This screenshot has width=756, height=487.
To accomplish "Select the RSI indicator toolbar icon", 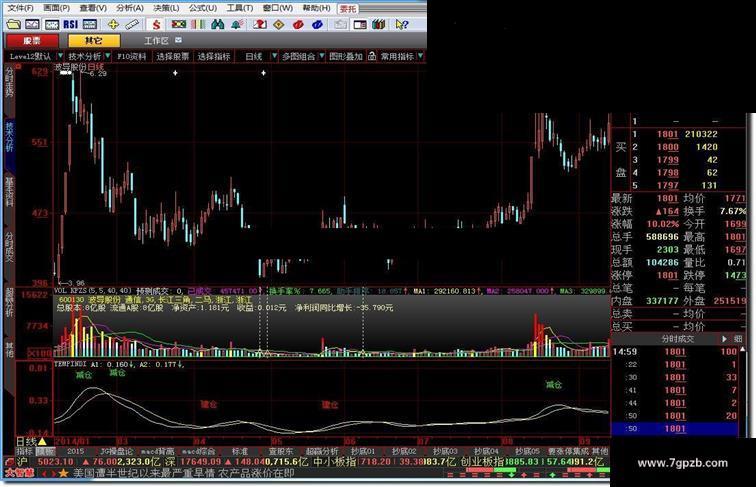I will click(x=70, y=24).
